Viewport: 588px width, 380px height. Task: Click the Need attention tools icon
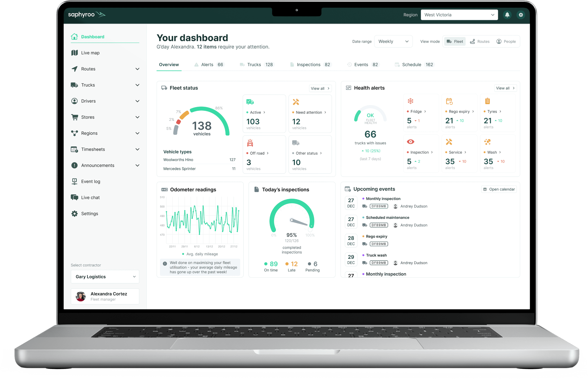pos(296,102)
